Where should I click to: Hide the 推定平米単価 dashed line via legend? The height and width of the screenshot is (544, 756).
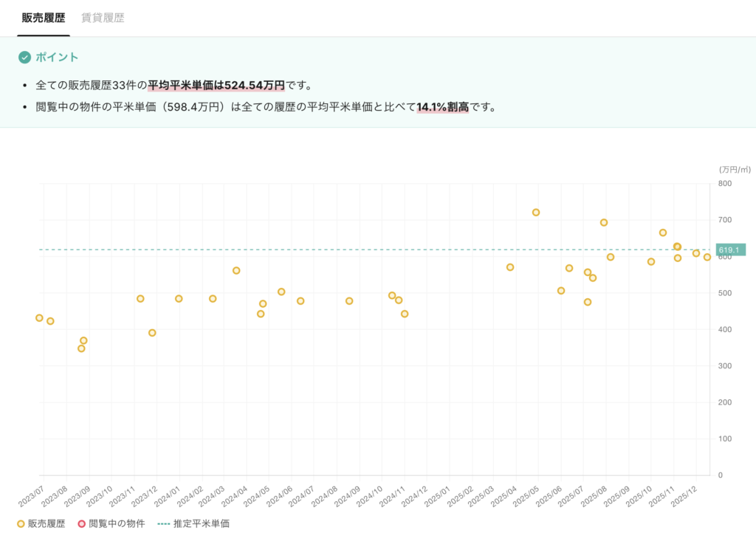(x=193, y=524)
